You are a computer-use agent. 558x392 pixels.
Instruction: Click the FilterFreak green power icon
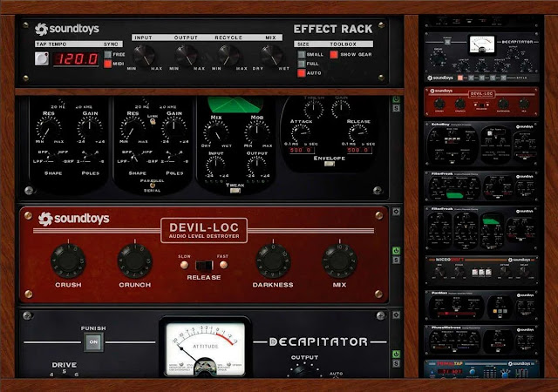pos(396,99)
